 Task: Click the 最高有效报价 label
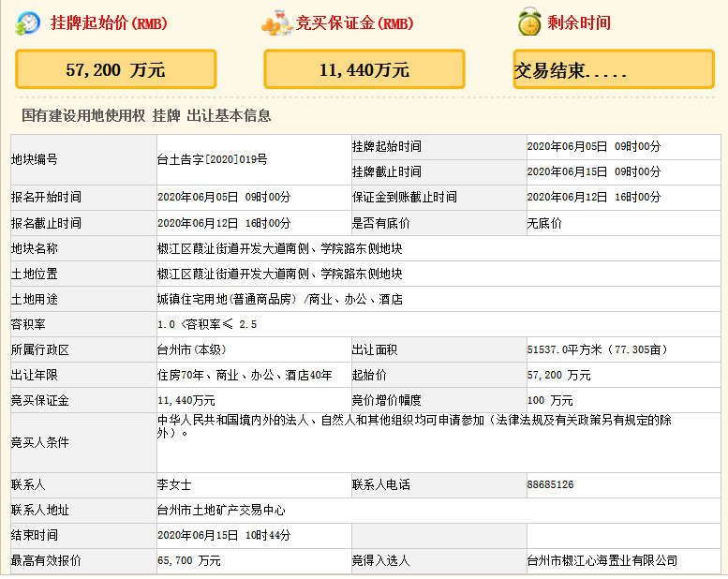(46, 561)
